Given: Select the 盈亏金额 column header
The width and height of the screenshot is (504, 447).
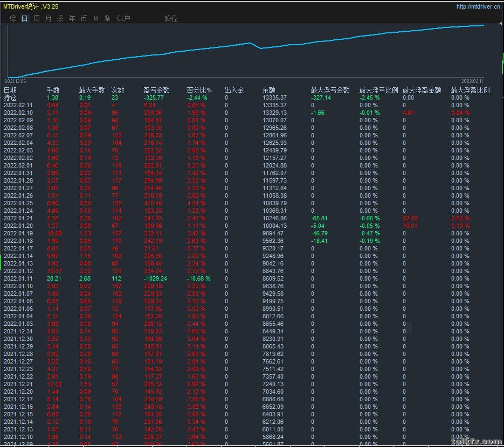Looking at the screenshot, I should pyautogui.click(x=156, y=90).
